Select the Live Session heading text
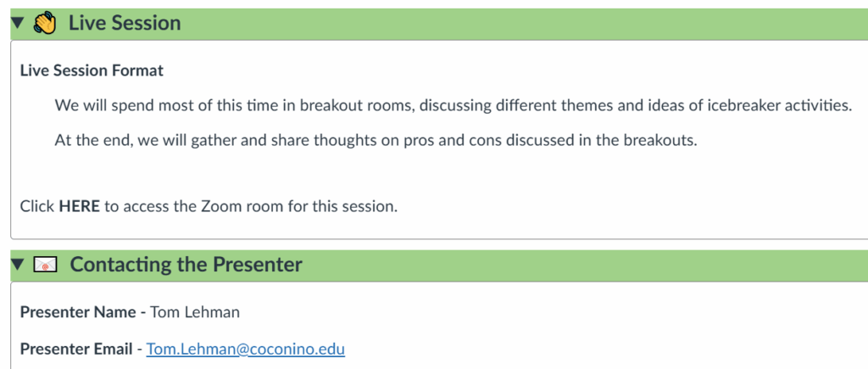Image resolution: width=868 pixels, height=369 pixels. (x=125, y=23)
